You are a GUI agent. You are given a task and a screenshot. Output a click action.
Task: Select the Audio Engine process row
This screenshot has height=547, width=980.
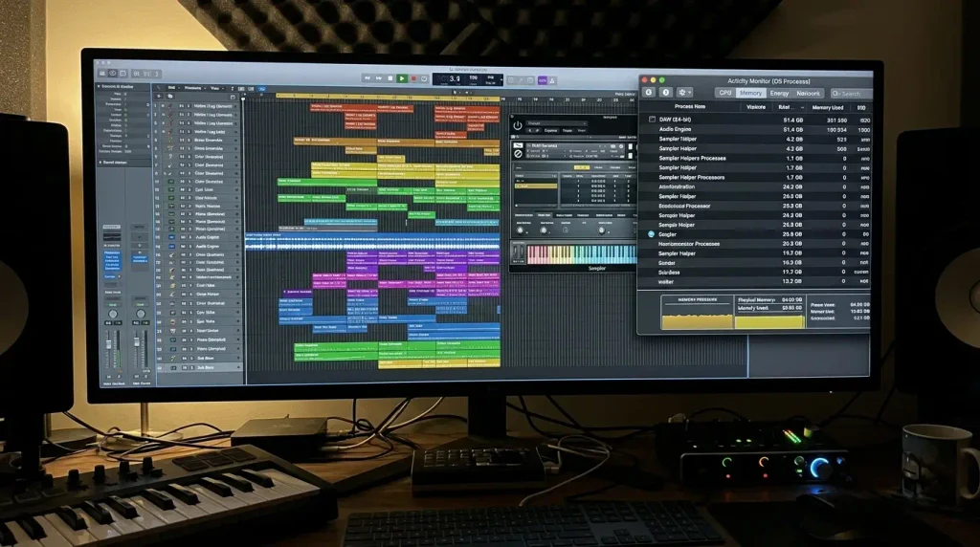[755, 129]
